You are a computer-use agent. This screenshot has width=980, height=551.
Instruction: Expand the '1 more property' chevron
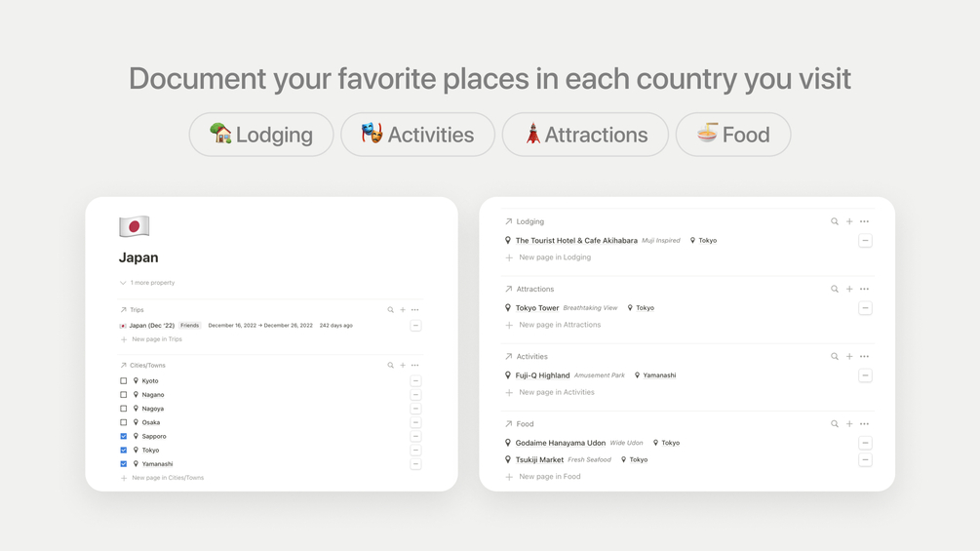click(x=123, y=283)
